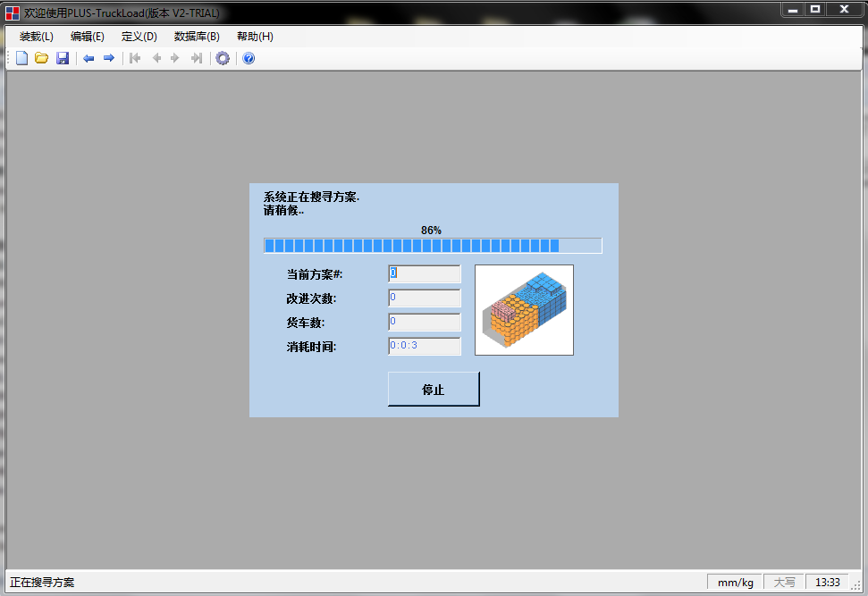Click the 大写 status bar indicator

(784, 583)
